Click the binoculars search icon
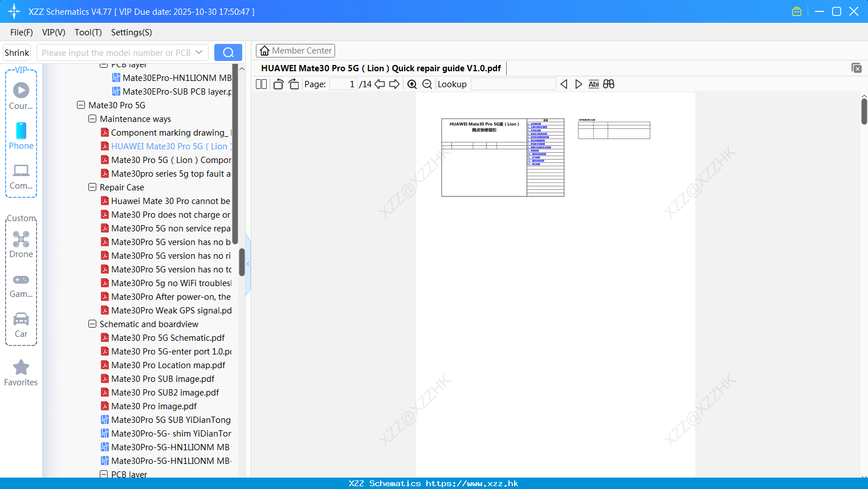Screen dimensions: 868x489 click(x=609, y=84)
